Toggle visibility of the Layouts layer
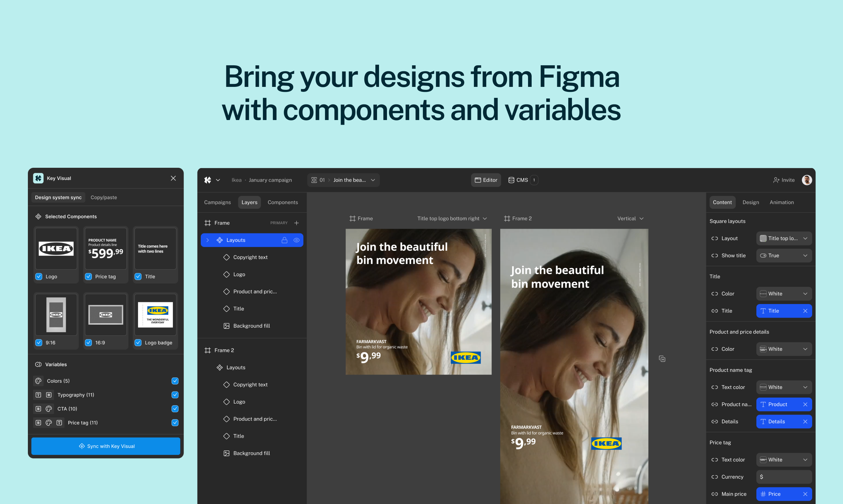The width and height of the screenshot is (843, 504). tap(296, 240)
